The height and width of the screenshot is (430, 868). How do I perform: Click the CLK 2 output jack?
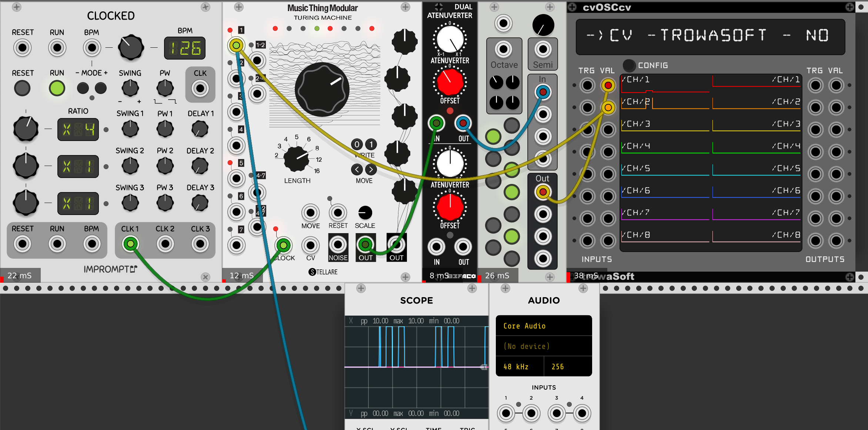[x=165, y=243]
